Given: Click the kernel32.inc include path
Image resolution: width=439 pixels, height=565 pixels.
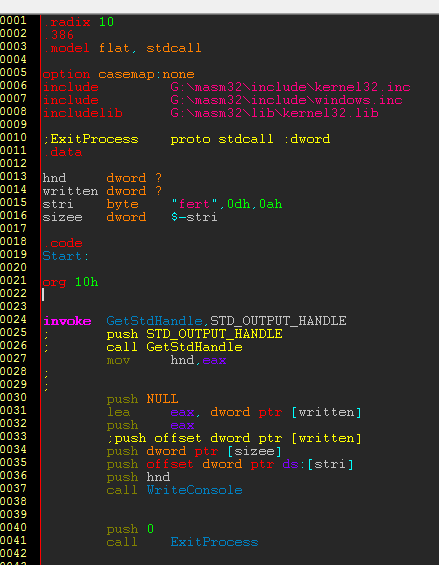Looking at the screenshot, I should click(290, 87).
